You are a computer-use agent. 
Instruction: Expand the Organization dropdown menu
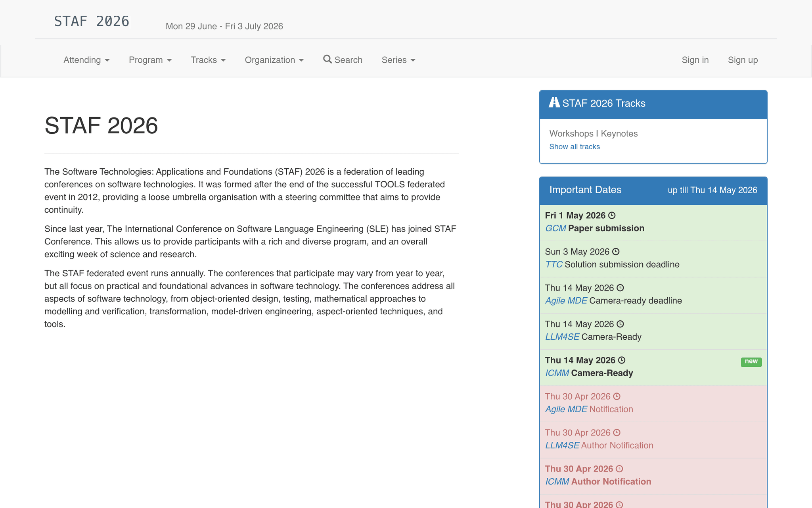pyautogui.click(x=274, y=60)
